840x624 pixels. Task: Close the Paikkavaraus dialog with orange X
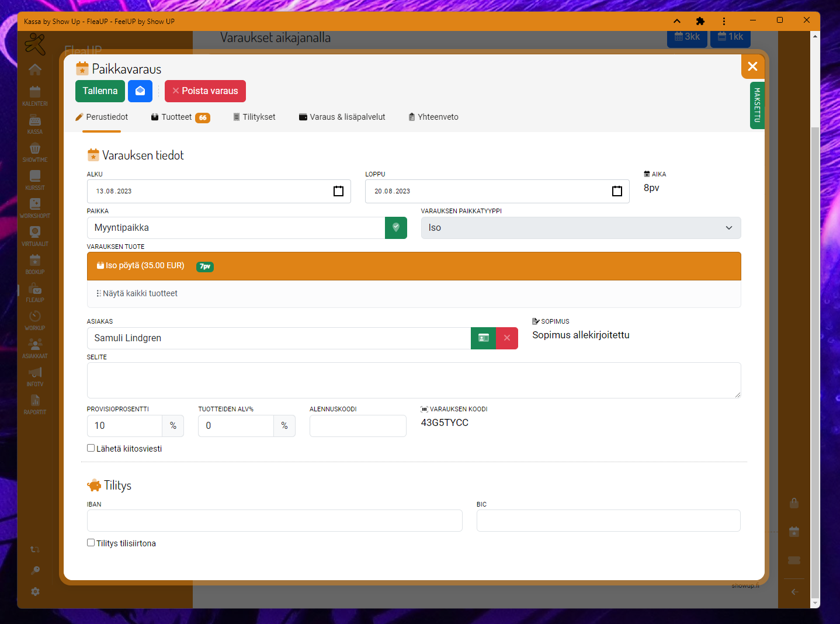pyautogui.click(x=752, y=67)
